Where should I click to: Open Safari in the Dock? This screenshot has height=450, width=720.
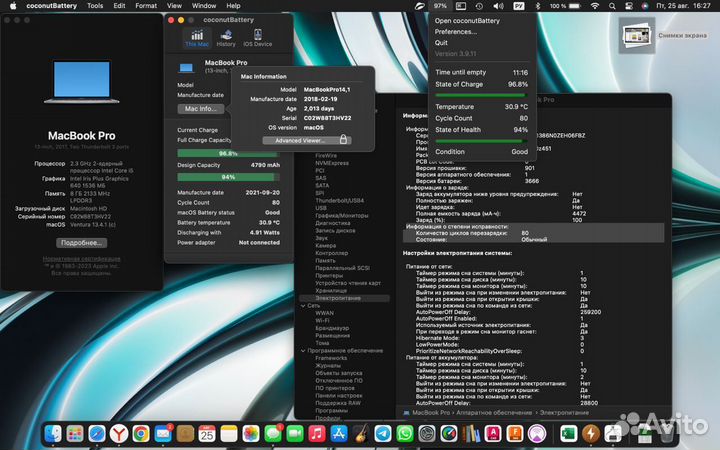97,433
